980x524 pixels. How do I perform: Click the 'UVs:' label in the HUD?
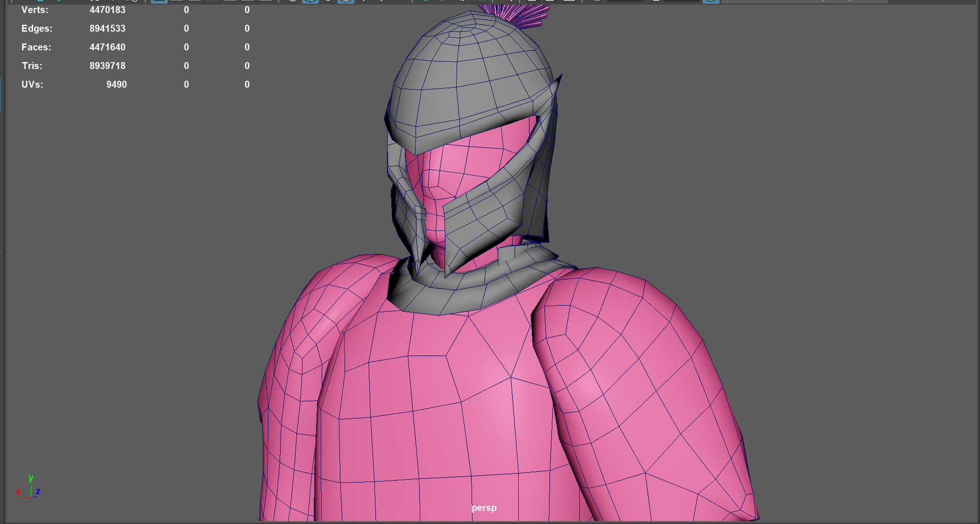click(32, 85)
